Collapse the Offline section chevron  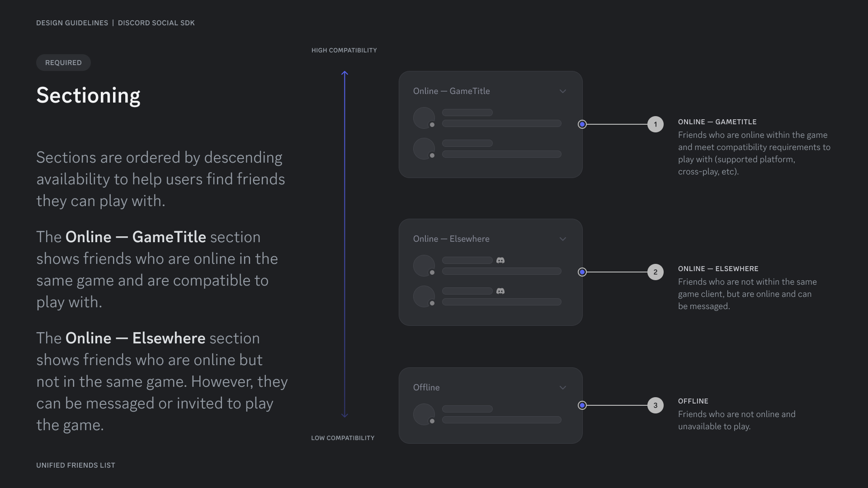563,388
